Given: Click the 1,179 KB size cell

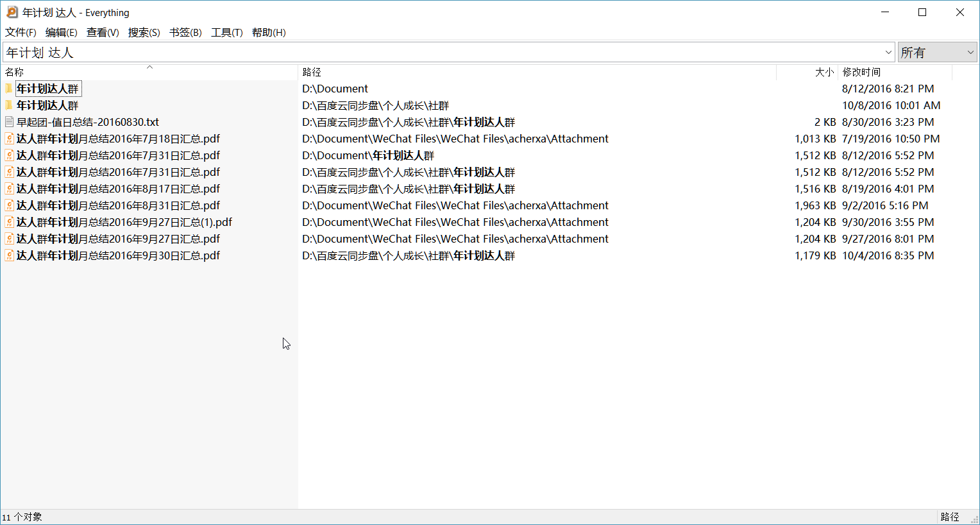Looking at the screenshot, I should (815, 255).
